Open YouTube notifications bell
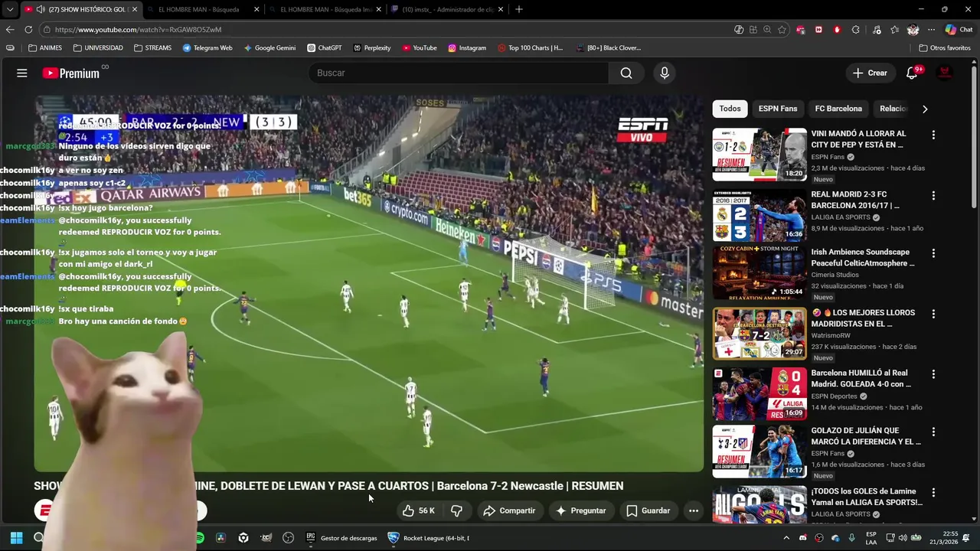Screen dimensions: 980x551 coord(912,73)
